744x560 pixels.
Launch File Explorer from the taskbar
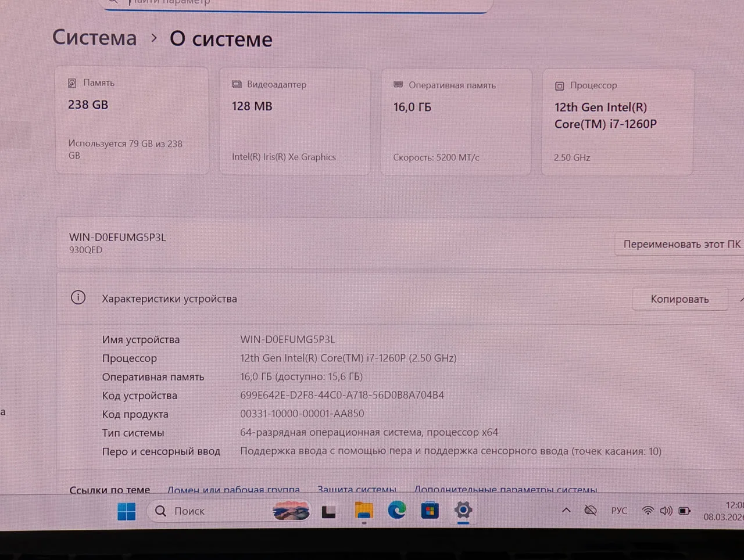[364, 511]
